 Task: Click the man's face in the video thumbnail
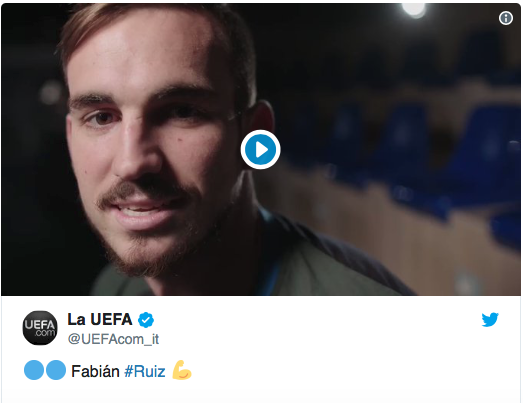click(150, 143)
